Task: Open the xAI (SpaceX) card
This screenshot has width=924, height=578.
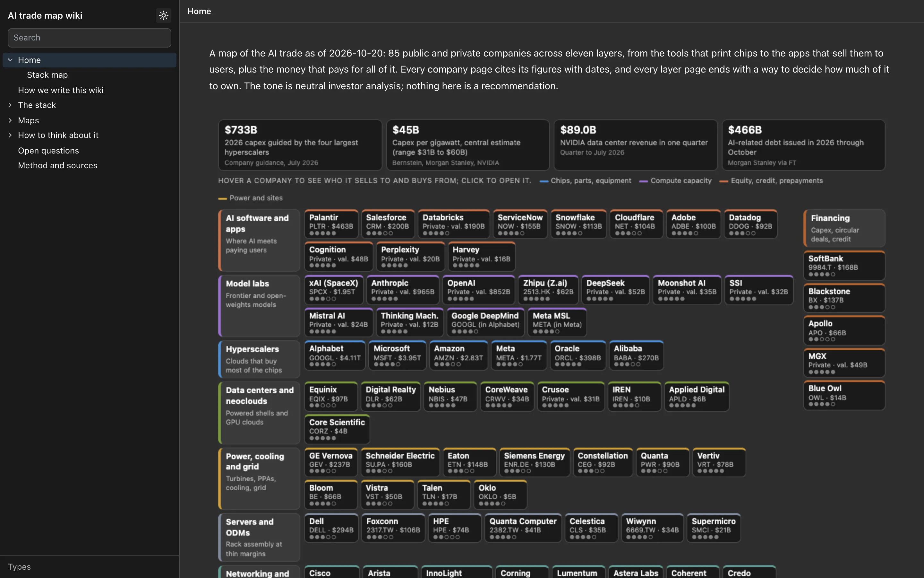Action: 334,290
